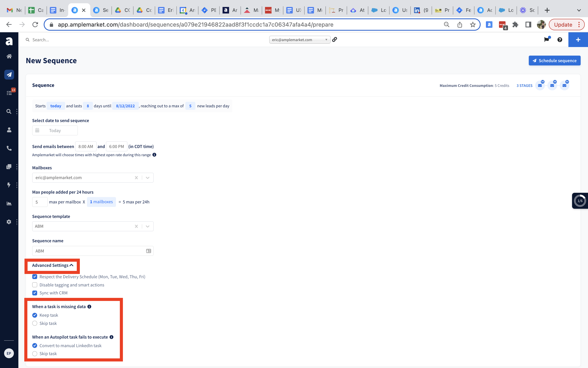The image size is (588, 368).
Task: Expand the Mailboxes dropdown chevron
Action: (x=147, y=178)
